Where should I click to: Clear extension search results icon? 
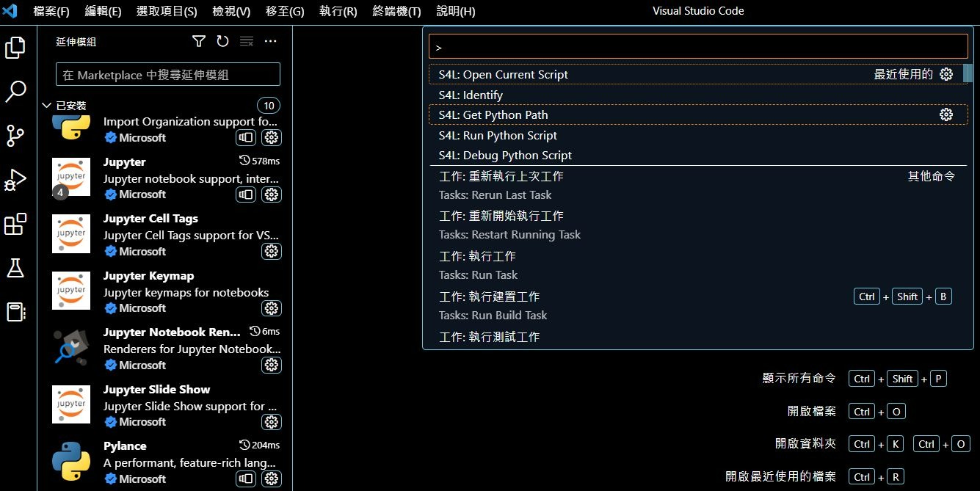point(247,41)
